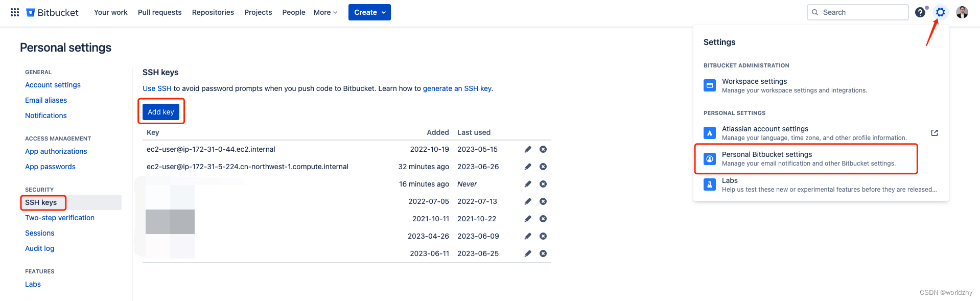Expand the More navigation dropdown
Screen dimensions: 980x301
click(325, 12)
